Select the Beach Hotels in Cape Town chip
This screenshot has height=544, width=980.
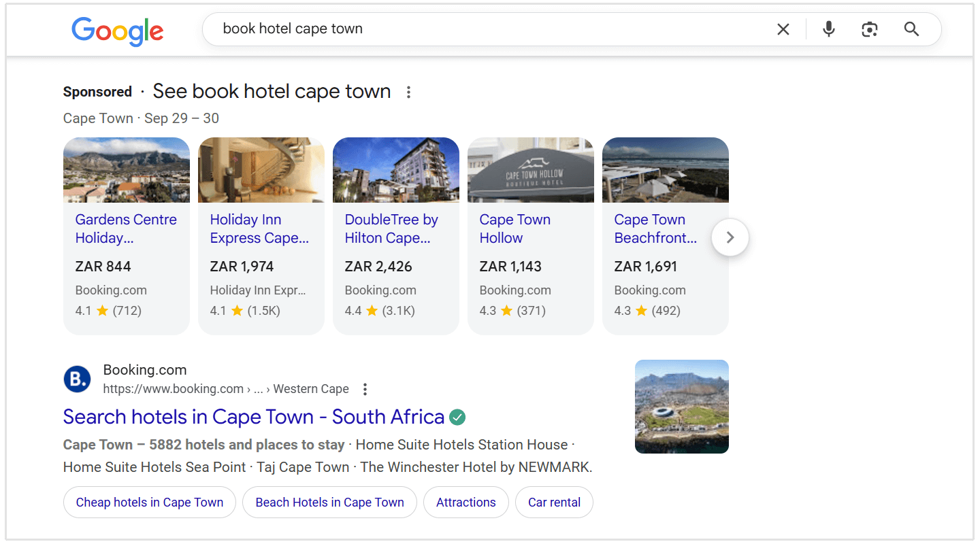click(329, 502)
